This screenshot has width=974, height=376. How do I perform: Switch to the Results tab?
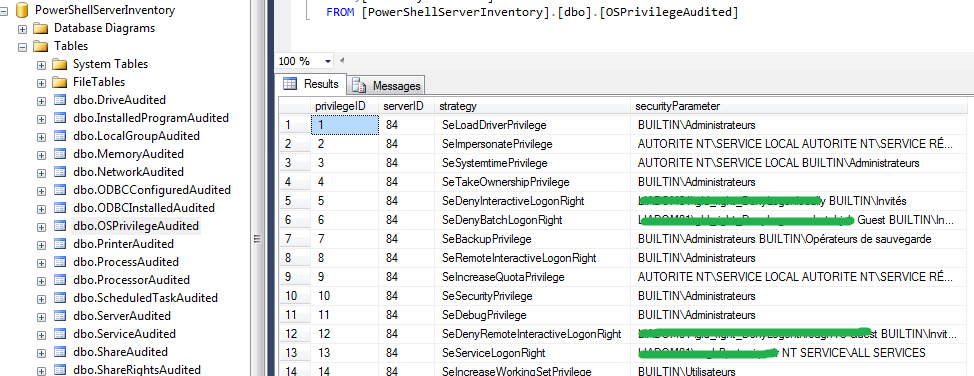tap(312, 84)
